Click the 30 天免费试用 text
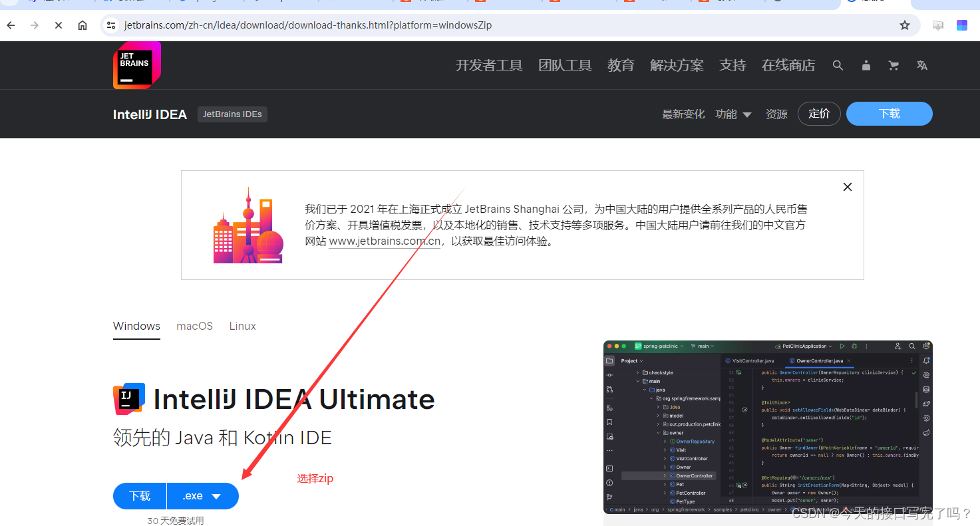Viewport: 980px width, 526px height. pyautogui.click(x=176, y=521)
